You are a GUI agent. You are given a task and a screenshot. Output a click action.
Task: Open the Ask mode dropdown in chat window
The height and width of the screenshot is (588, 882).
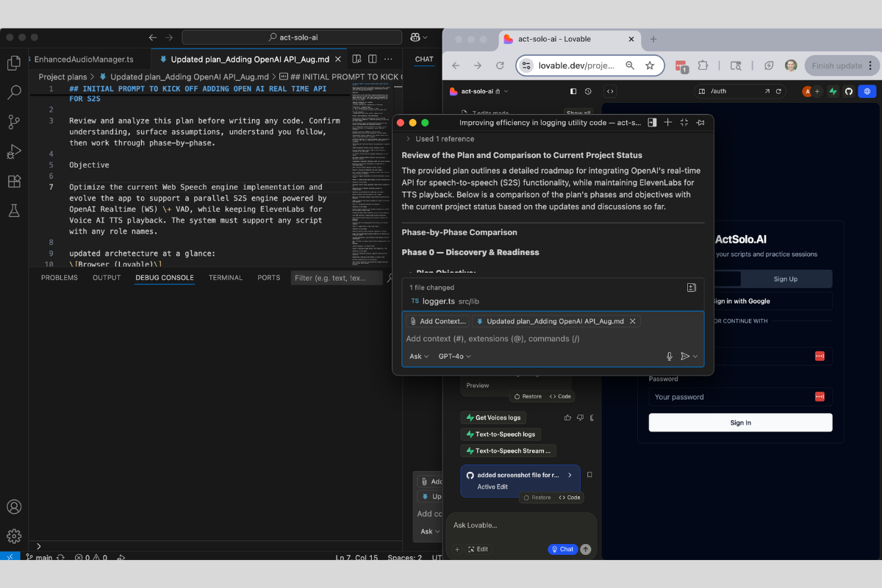pyautogui.click(x=420, y=356)
